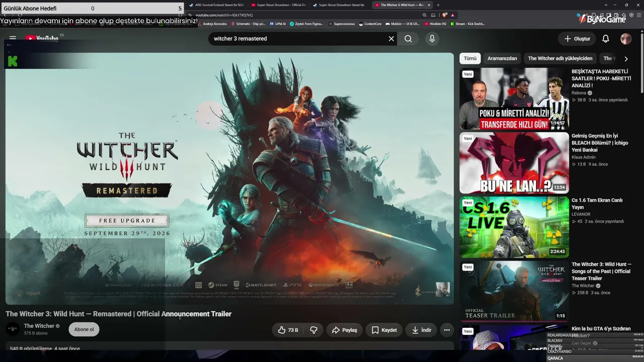Open The Witcher channel avatar
Viewport: 644px width, 362px height.
click(13, 329)
